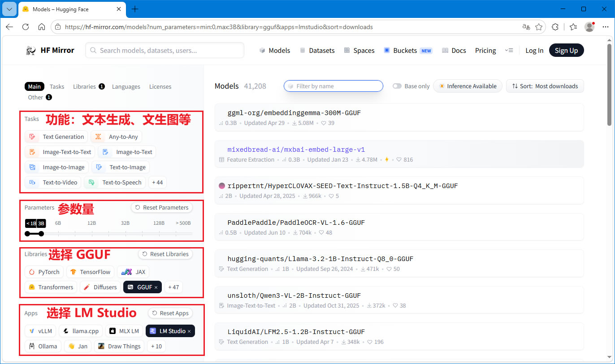Switch to the Languages filter tab
This screenshot has width=615, height=364.
point(126,87)
